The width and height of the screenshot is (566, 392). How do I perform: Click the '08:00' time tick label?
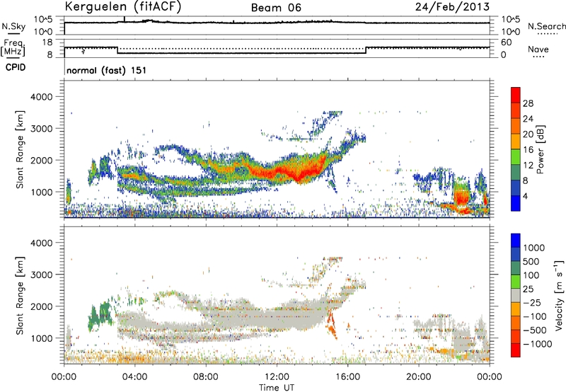(206, 377)
